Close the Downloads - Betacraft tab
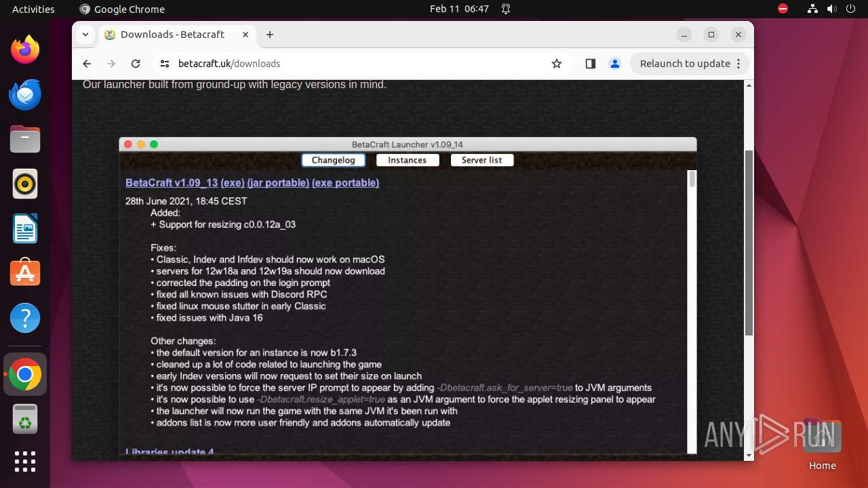 point(245,35)
